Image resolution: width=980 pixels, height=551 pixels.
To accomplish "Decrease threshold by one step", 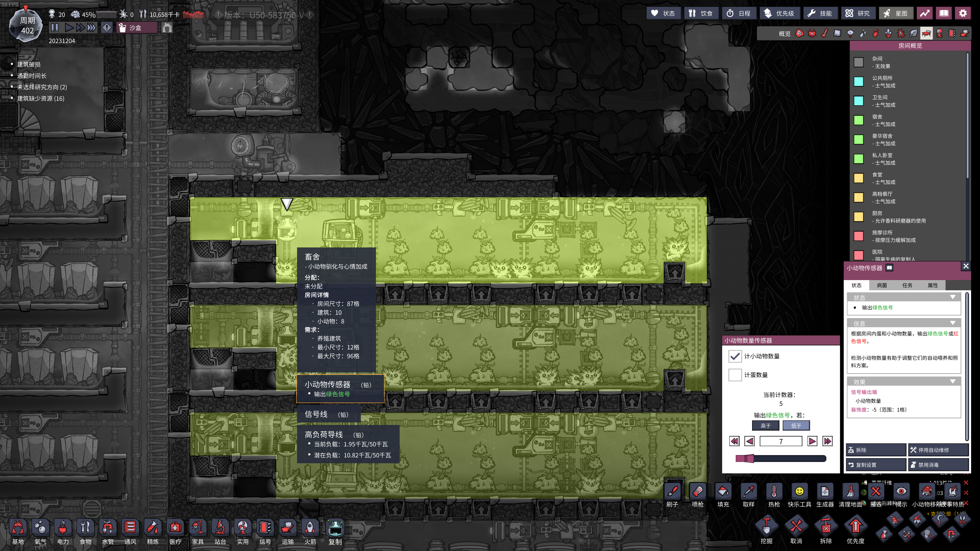I will tap(750, 441).
